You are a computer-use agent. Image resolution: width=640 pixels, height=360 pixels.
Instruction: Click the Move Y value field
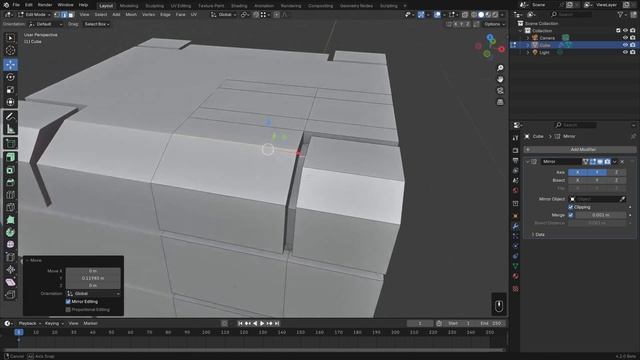click(93, 278)
